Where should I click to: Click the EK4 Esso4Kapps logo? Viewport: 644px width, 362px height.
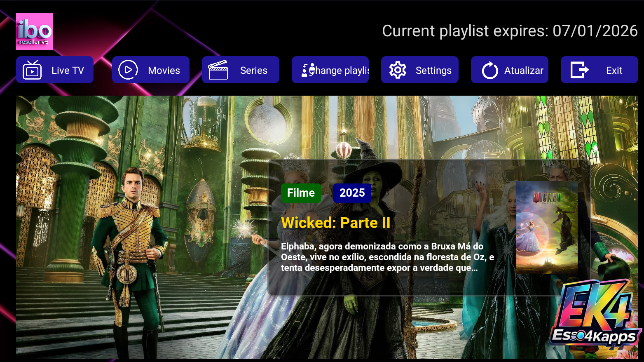595,316
